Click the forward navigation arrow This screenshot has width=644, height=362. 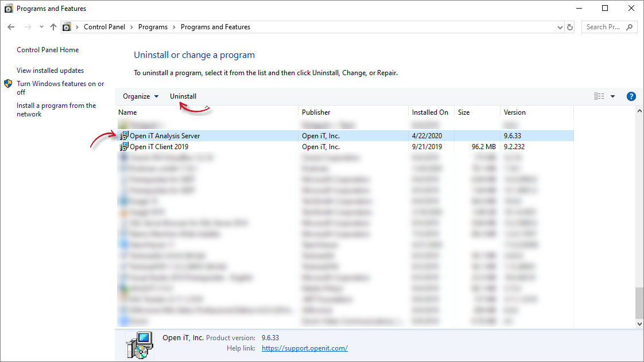[28, 26]
